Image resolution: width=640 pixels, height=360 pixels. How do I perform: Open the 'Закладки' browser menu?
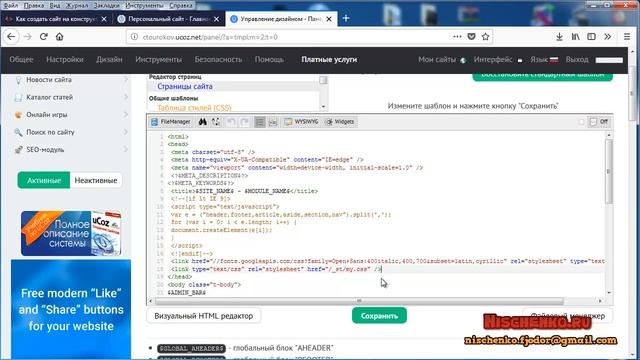pos(106,5)
